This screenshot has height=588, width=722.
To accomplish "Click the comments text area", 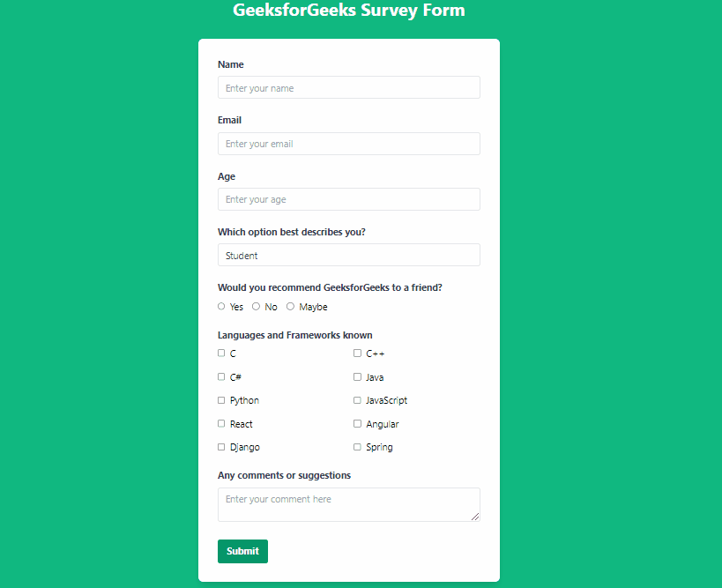I will pyautogui.click(x=348, y=504).
